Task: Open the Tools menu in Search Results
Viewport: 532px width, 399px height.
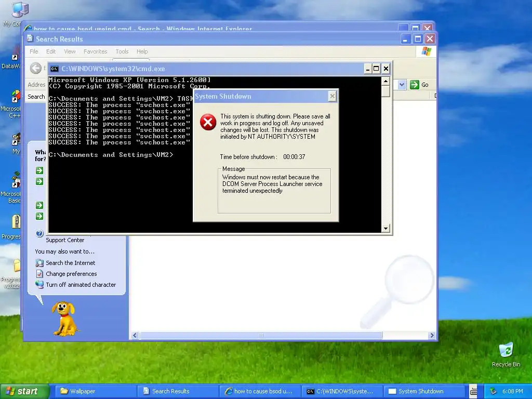Action: (122, 51)
